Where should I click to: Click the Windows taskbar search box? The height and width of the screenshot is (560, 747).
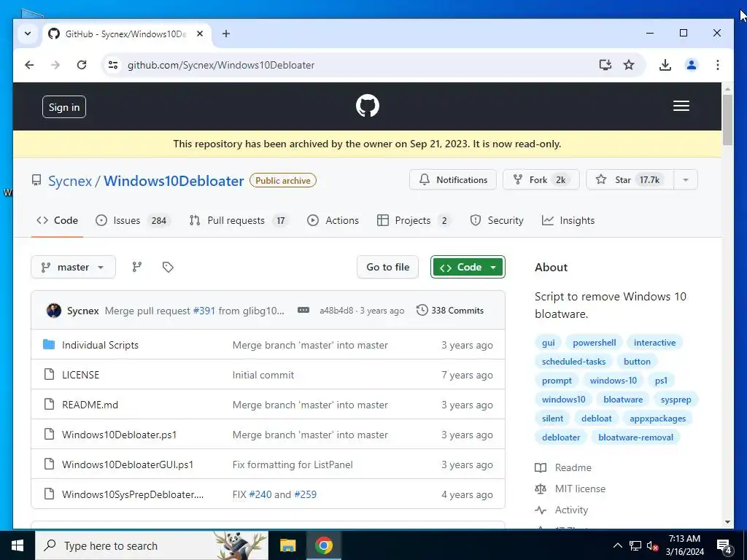(152, 545)
